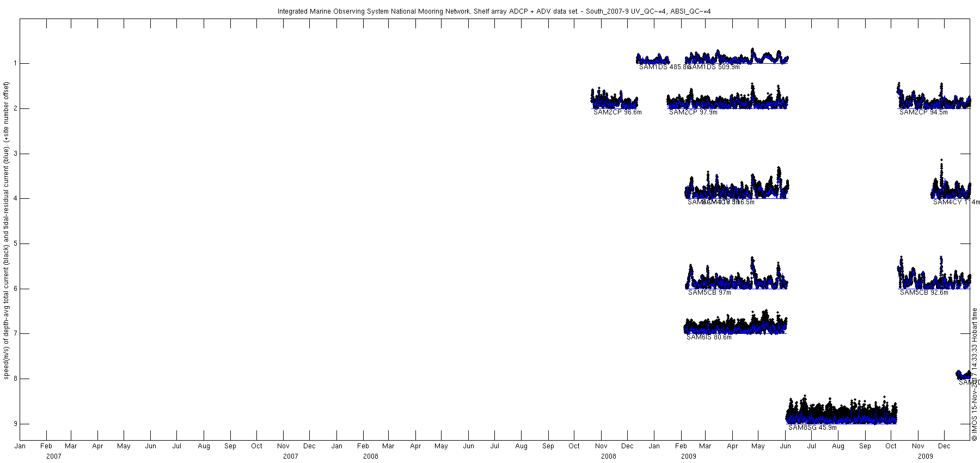
Task: Click the y-axis tick label 5
Action: click(x=16, y=243)
